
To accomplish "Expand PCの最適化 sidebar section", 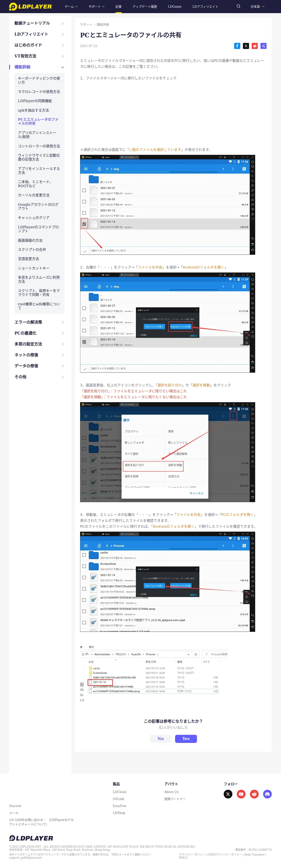I will [x=39, y=333].
